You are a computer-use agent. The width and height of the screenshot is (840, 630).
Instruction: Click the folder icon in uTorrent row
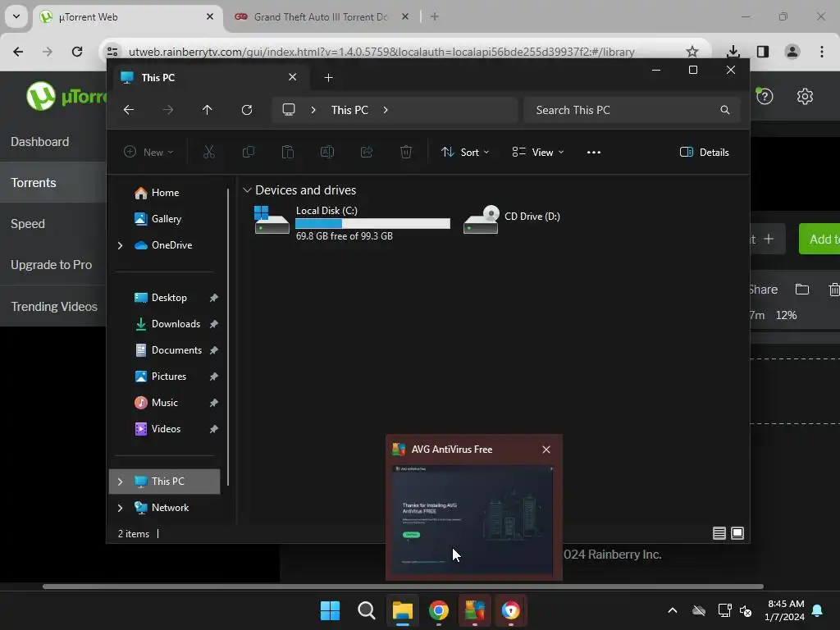tap(802, 290)
